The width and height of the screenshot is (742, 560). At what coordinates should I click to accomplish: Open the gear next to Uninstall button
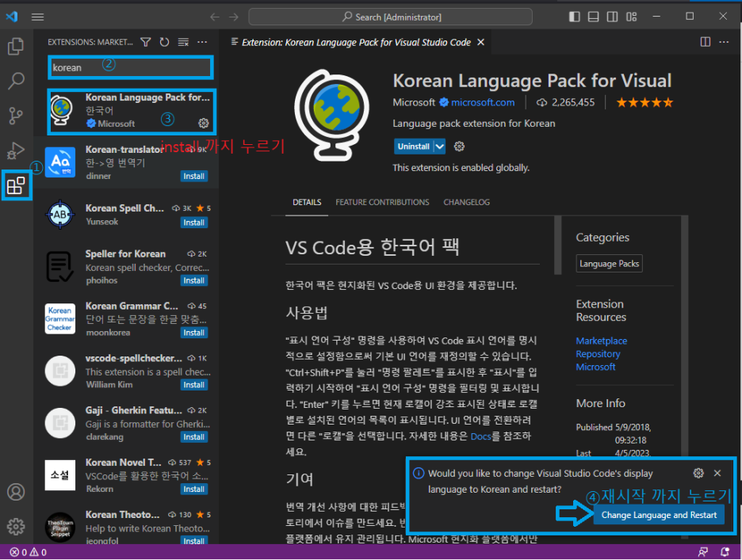tap(459, 147)
